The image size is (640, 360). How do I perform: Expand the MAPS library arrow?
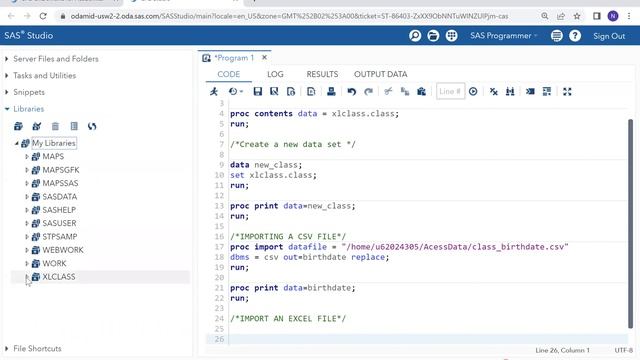click(27, 156)
